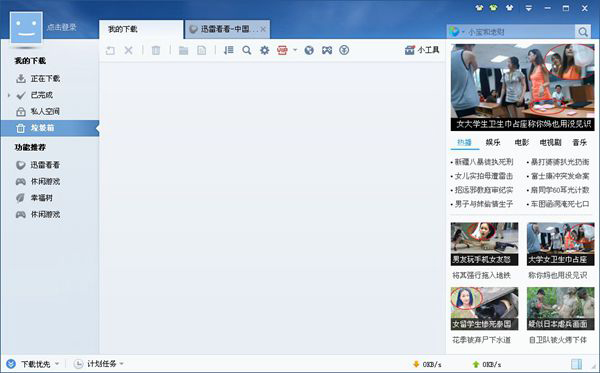Image resolution: width=600 pixels, height=373 pixels.
Task: Select the 电影 category tab
Action: pos(522,142)
